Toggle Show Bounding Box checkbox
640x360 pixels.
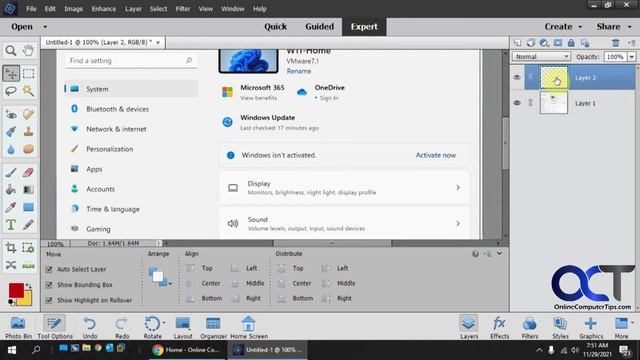[49, 285]
